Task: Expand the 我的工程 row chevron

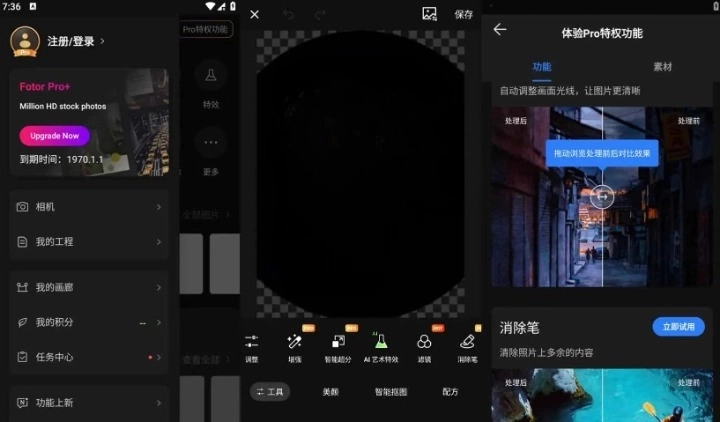Action: point(158,242)
